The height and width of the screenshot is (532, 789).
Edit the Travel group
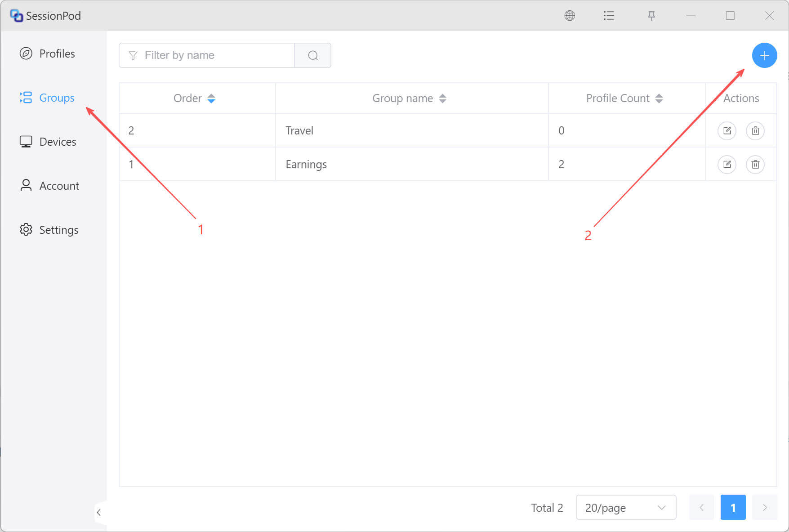point(727,131)
